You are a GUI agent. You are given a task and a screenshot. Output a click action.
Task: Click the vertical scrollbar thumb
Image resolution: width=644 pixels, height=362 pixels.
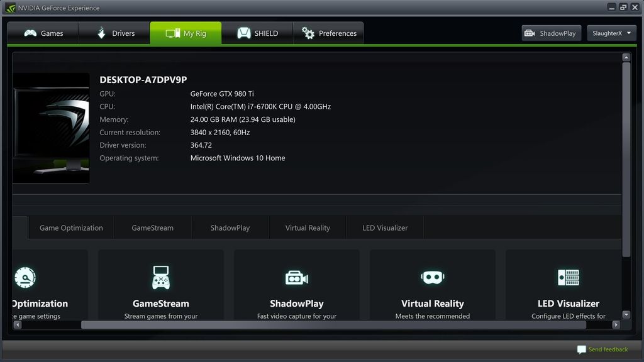[x=626, y=160]
